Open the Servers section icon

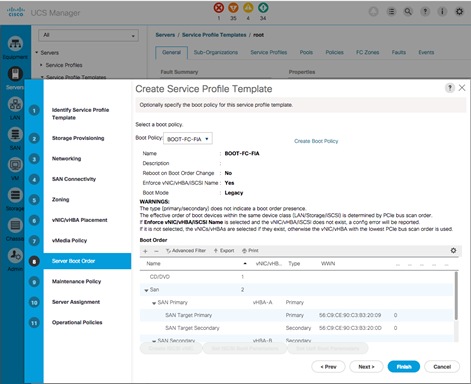coord(15,74)
